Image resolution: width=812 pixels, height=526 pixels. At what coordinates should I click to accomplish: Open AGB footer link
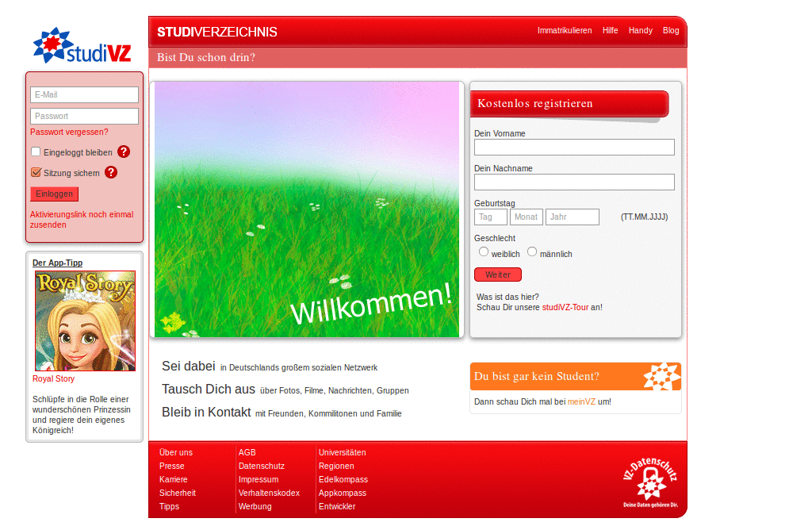coord(247,452)
